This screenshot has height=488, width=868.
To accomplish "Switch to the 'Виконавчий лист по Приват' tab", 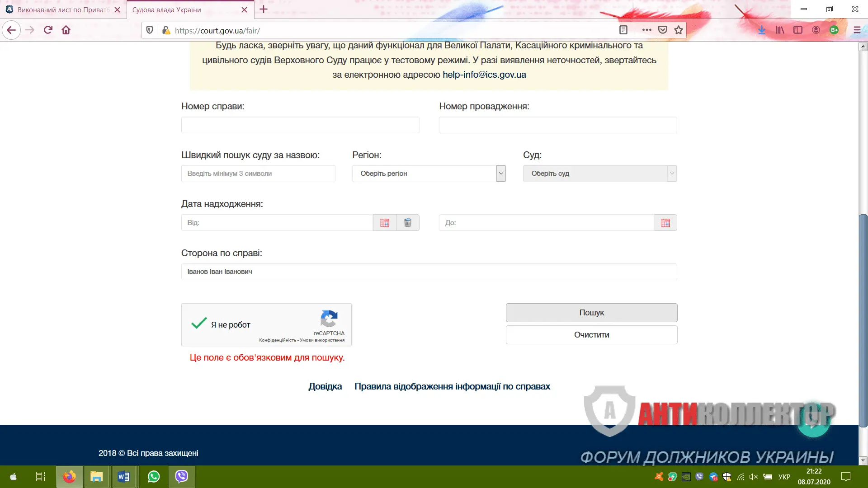I will 63,9.
